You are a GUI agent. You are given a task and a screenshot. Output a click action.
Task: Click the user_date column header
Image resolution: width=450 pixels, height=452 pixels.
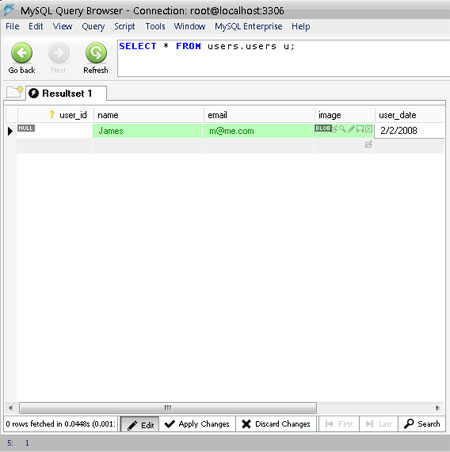410,115
